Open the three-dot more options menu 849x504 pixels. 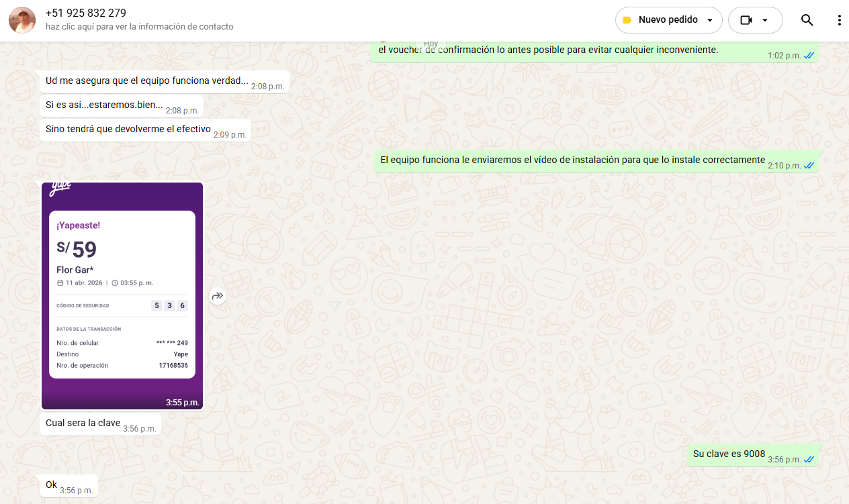pyautogui.click(x=839, y=20)
